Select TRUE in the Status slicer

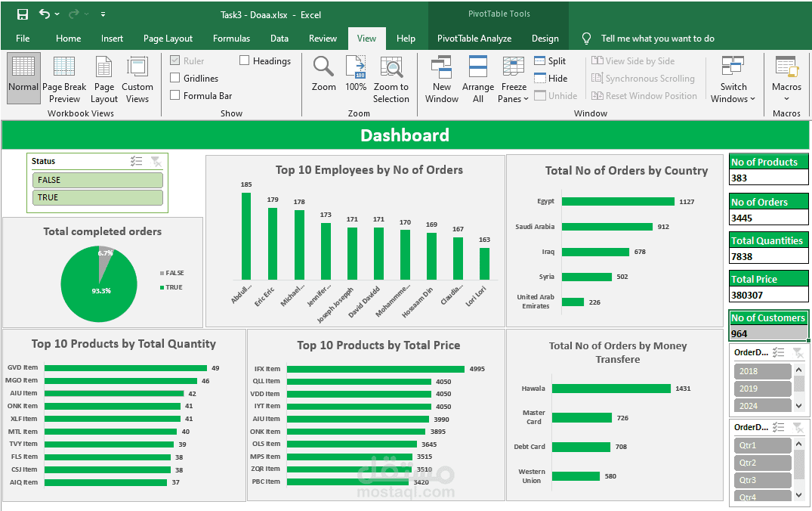pyautogui.click(x=97, y=197)
